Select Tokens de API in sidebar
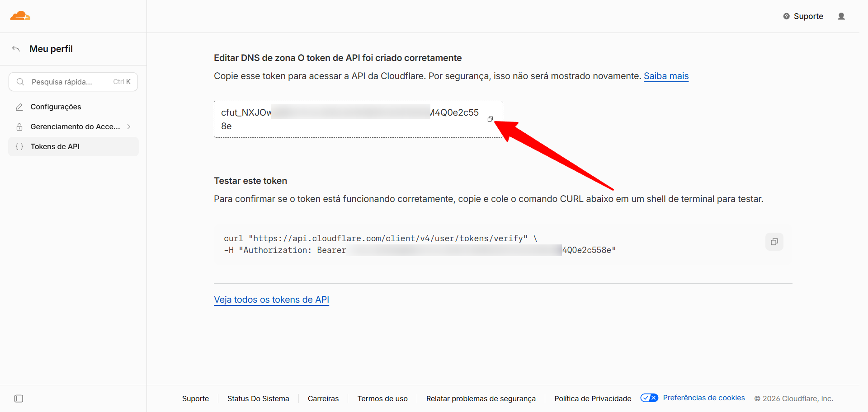The height and width of the screenshot is (412, 868). click(73, 146)
